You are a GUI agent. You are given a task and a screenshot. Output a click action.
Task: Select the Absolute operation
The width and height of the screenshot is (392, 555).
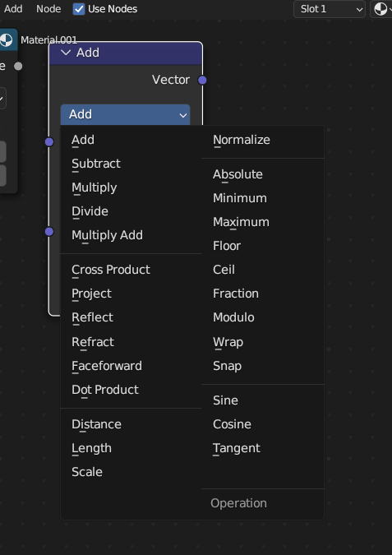click(x=263, y=174)
